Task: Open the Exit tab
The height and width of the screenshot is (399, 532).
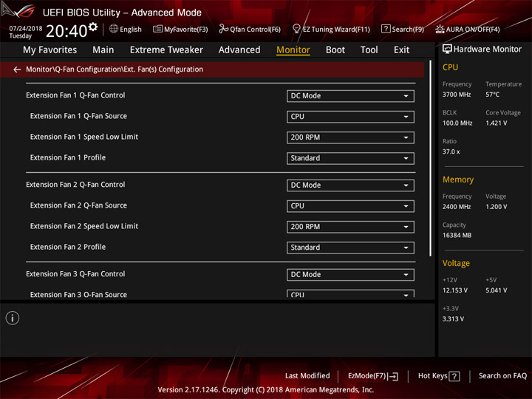Action: tap(401, 50)
